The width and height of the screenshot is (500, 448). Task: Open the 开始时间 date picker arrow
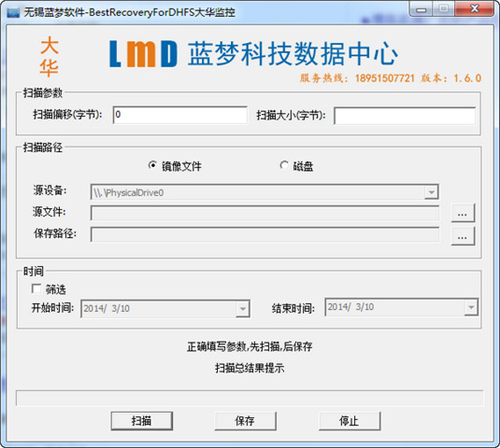[x=243, y=308]
